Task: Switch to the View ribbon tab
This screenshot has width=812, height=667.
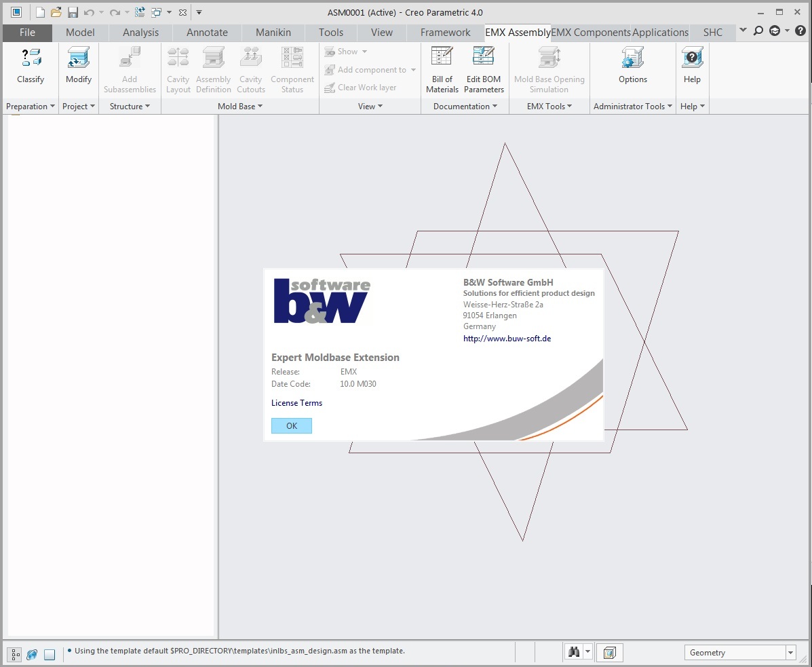Action: coord(382,32)
